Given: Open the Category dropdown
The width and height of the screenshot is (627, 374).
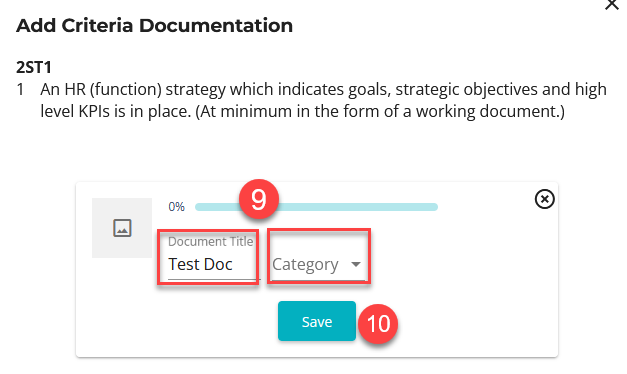Looking at the screenshot, I should click(x=319, y=264).
